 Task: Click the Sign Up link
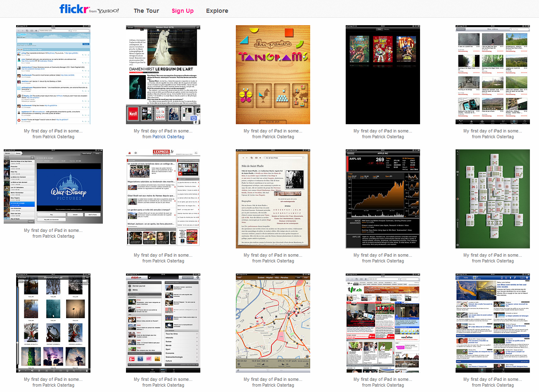183,11
